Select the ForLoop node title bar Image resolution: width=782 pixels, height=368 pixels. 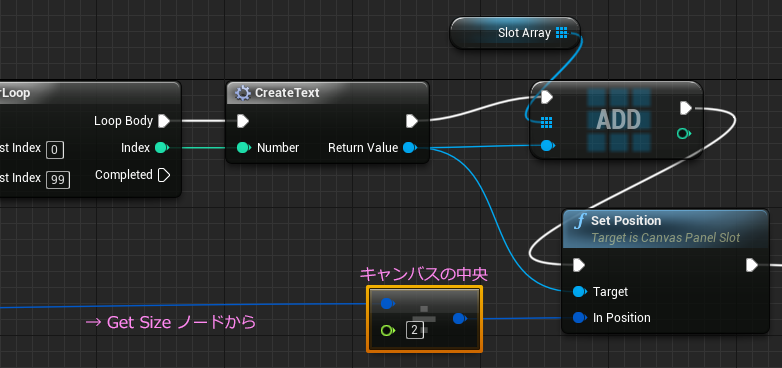[x=90, y=93]
